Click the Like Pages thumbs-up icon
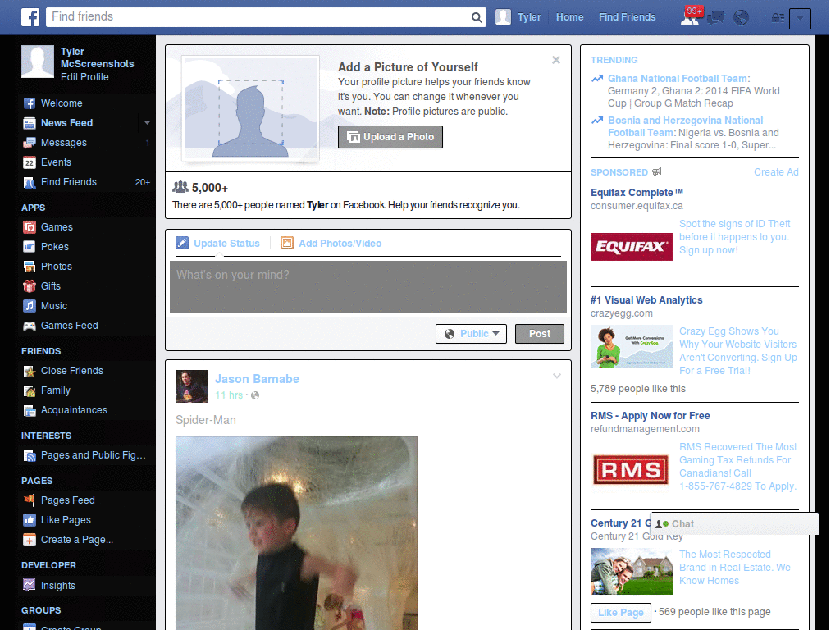Viewport: 840px width, 630px height. click(x=30, y=520)
